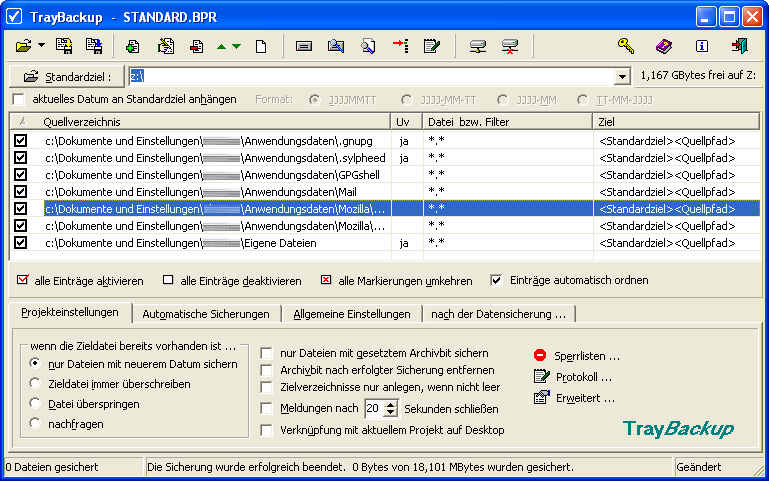Enable 'Meldungen nach ... Sekunden schließen'
The image size is (769, 481).
(266, 408)
